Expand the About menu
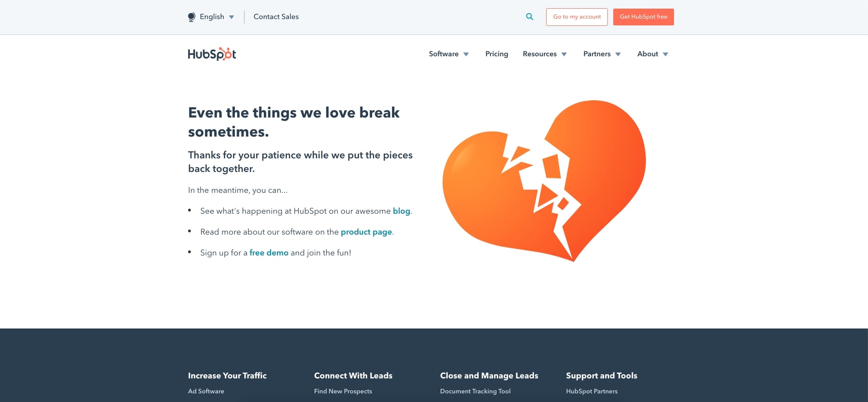The height and width of the screenshot is (402, 868). [x=653, y=54]
